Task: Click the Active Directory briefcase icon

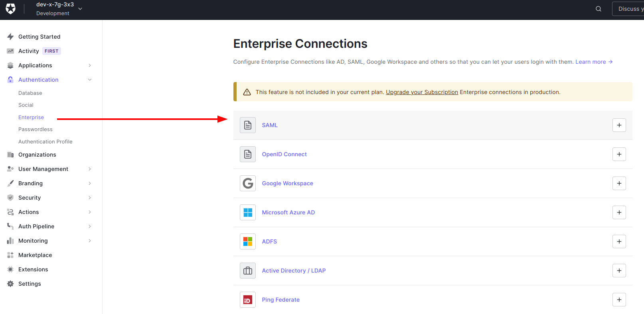Action: (248, 271)
